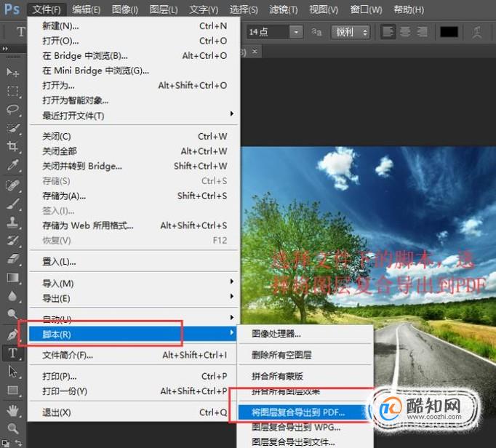This screenshot has height=448, width=496.
Task: Click the Type tool preset icon in options bar
Action: tap(21, 32)
